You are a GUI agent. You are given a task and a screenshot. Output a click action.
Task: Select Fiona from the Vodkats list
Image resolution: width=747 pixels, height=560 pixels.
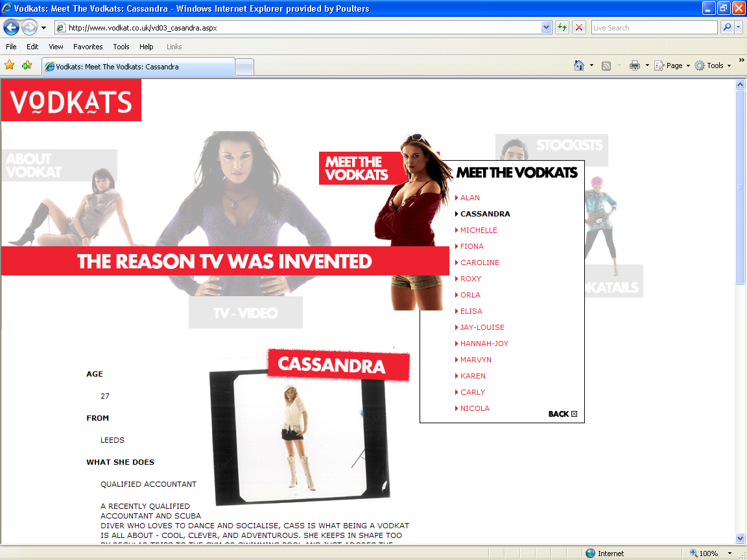pyautogui.click(x=469, y=246)
